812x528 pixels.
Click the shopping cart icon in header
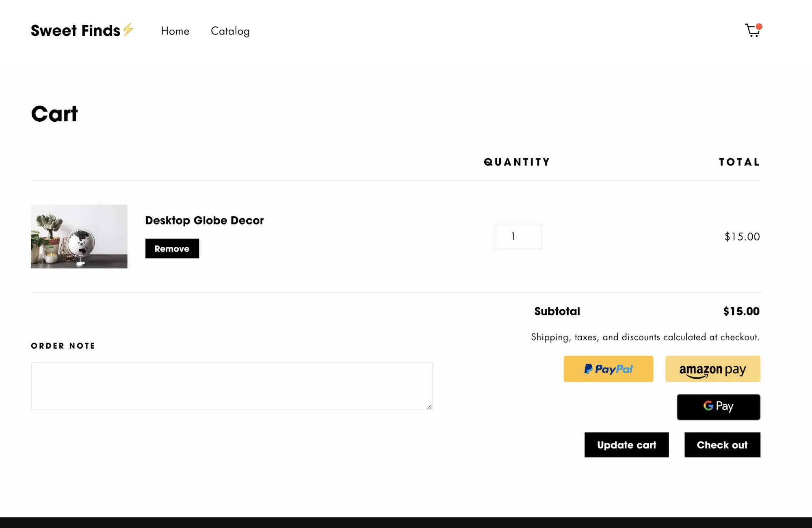click(x=752, y=31)
